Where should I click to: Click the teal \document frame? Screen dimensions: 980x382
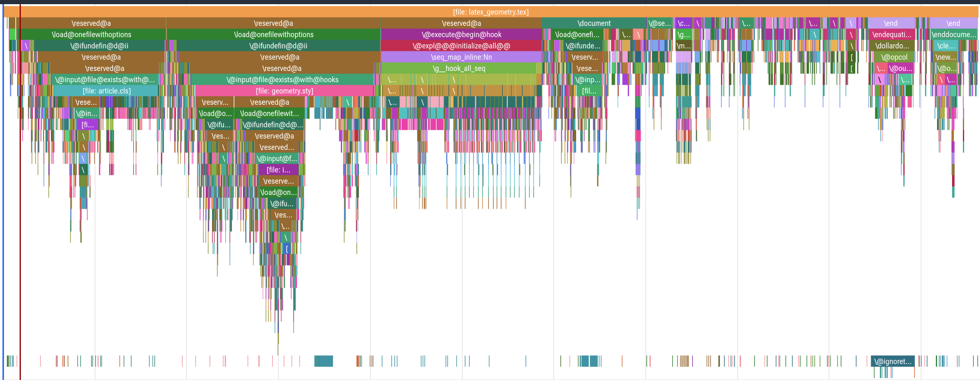[x=594, y=23]
